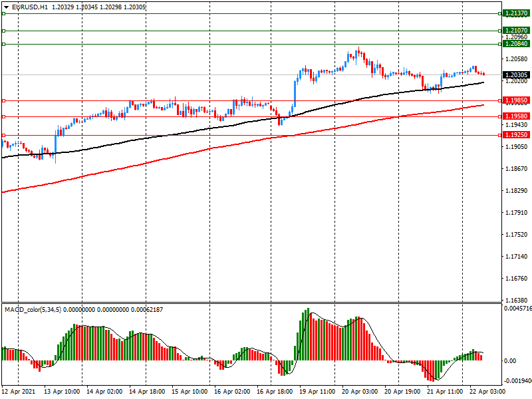
Task: Click the 22 Apr 03:00 time label
Action: point(487,392)
